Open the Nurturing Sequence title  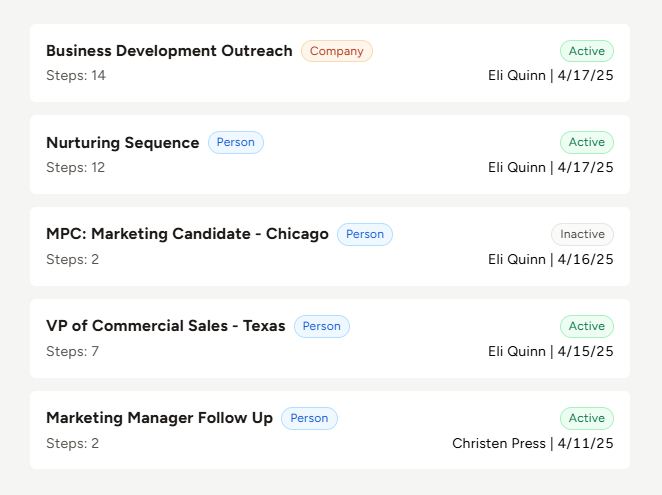tap(122, 143)
